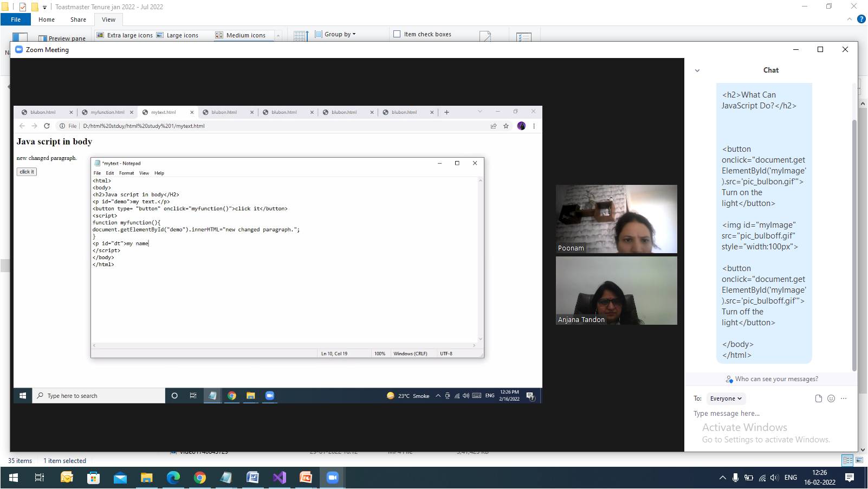Open the Sort by icon in the ribbon
This screenshot has width=868, height=489.
(301, 36)
